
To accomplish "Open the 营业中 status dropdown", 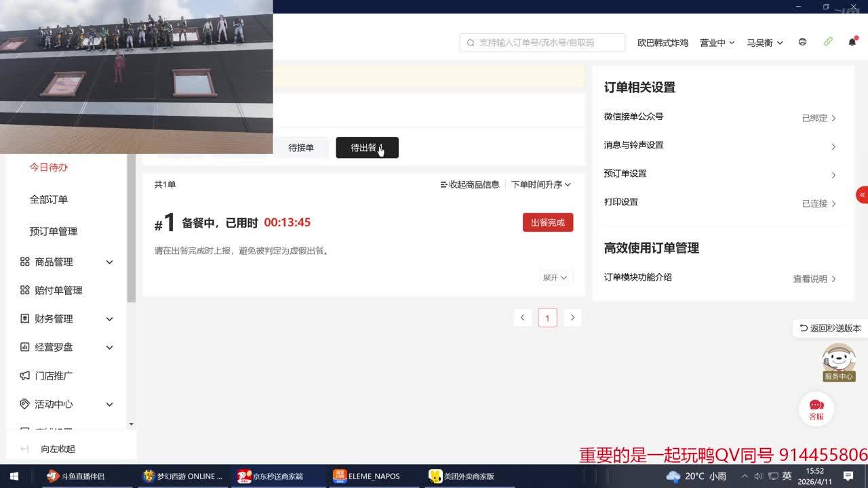I will coord(717,43).
